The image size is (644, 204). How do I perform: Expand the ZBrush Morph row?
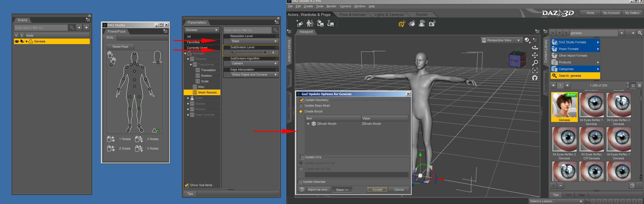coord(308,124)
